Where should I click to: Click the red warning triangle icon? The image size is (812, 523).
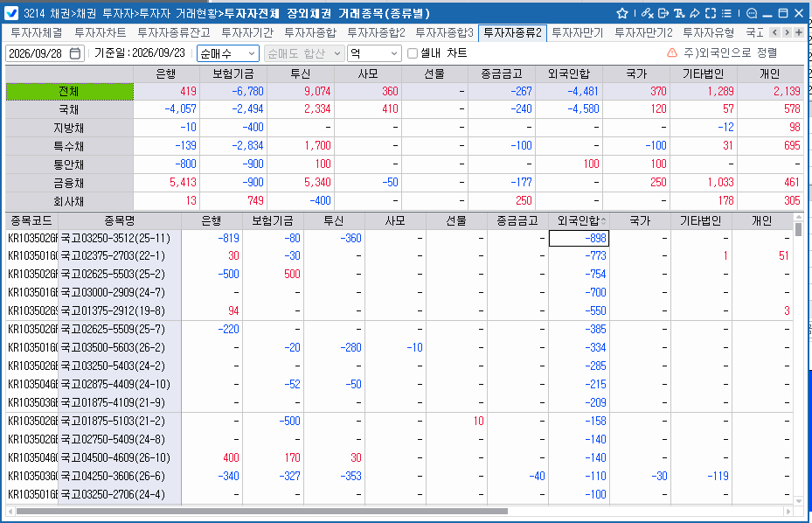(672, 52)
